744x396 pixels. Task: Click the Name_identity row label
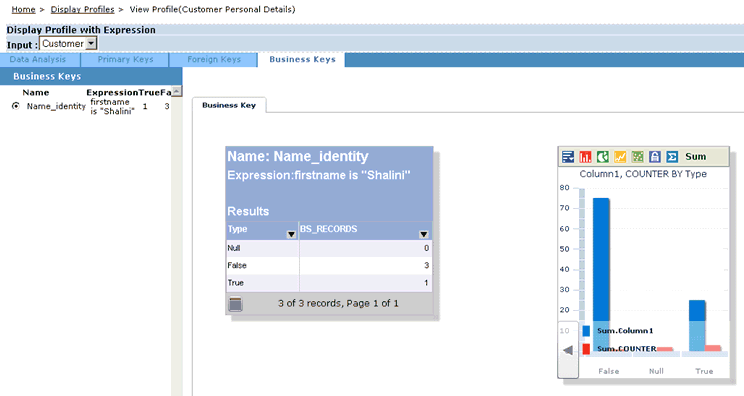click(56, 106)
